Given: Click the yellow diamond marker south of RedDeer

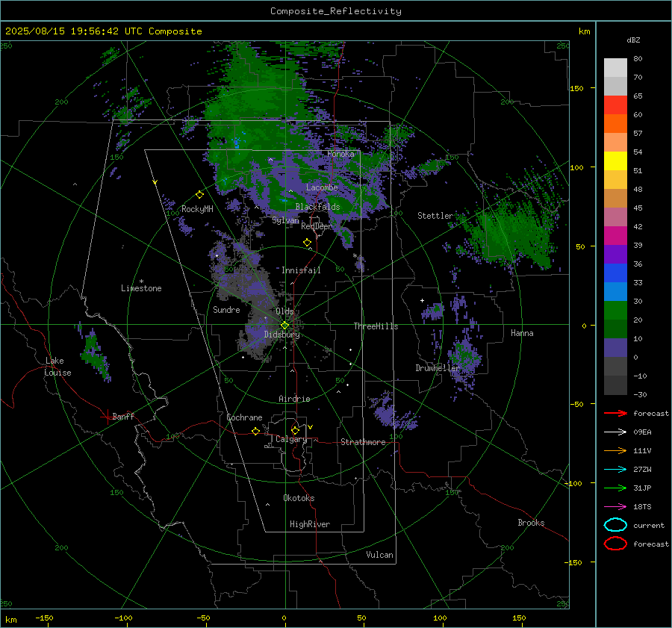Looking at the screenshot, I should tap(307, 243).
